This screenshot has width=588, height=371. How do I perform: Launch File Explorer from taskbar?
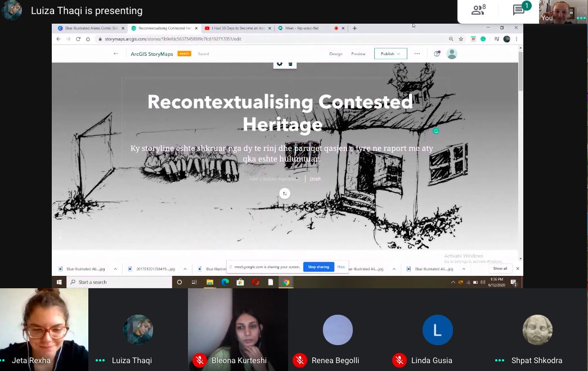coord(210,282)
